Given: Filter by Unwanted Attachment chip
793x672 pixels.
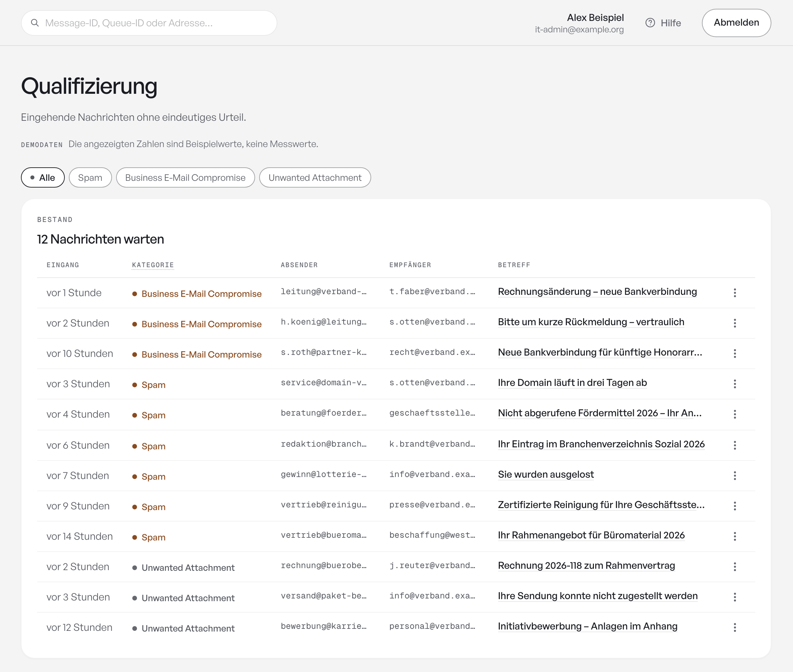Looking at the screenshot, I should 315,177.
